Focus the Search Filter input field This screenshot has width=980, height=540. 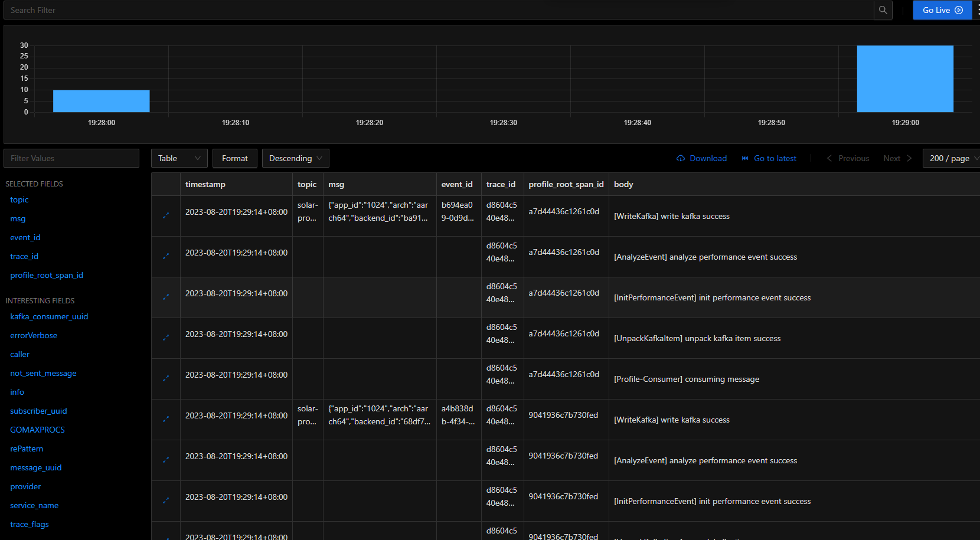pos(439,10)
